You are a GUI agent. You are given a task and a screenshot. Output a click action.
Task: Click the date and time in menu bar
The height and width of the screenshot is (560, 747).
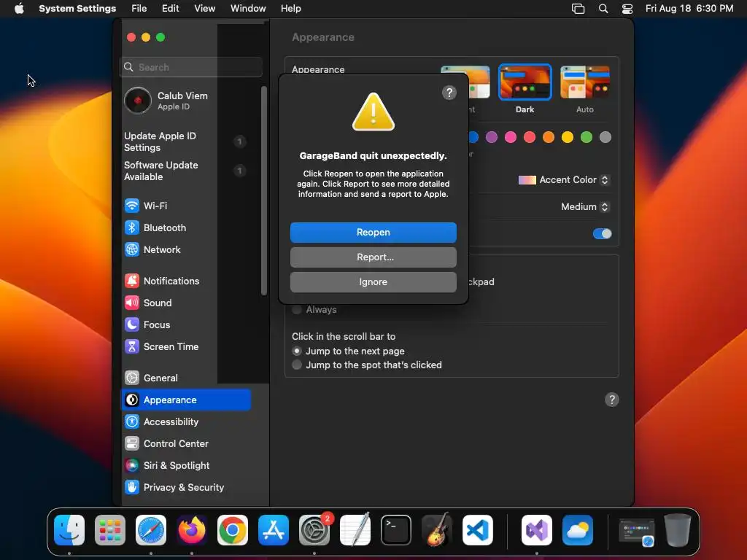[689, 9]
